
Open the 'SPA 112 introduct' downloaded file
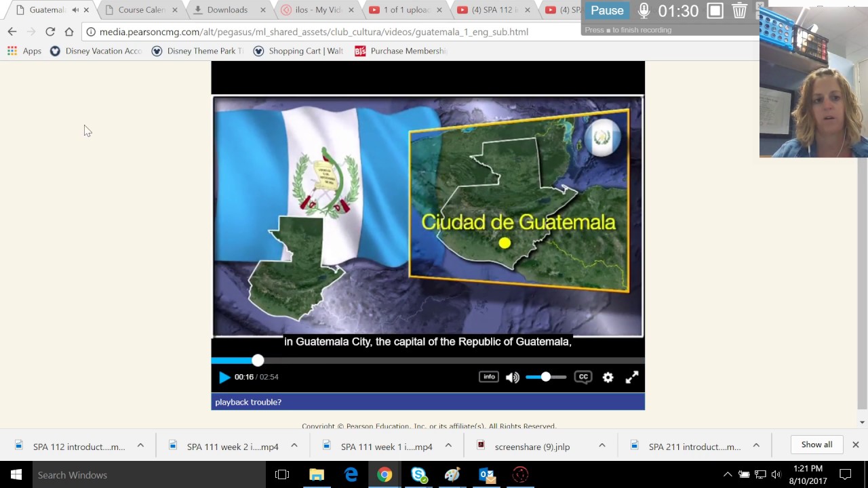[x=71, y=446]
